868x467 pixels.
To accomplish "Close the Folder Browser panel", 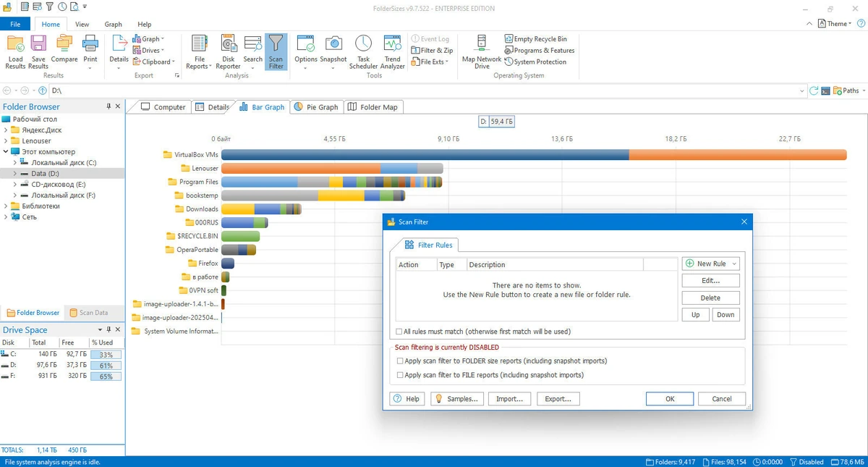I will [119, 106].
